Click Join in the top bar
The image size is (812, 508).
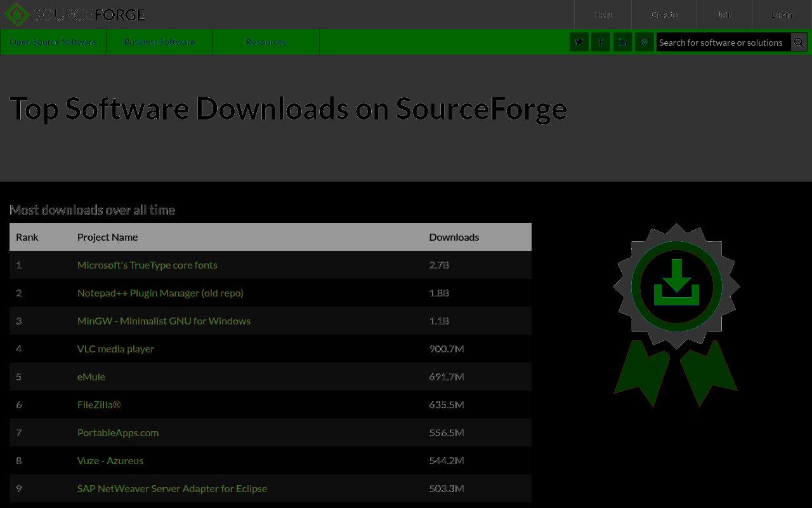[x=724, y=15]
